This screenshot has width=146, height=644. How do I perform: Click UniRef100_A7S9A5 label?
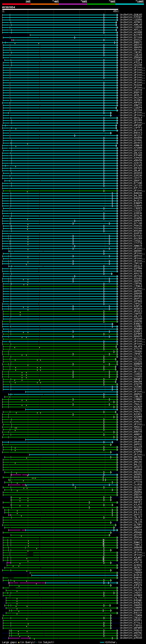tap(131, 148)
